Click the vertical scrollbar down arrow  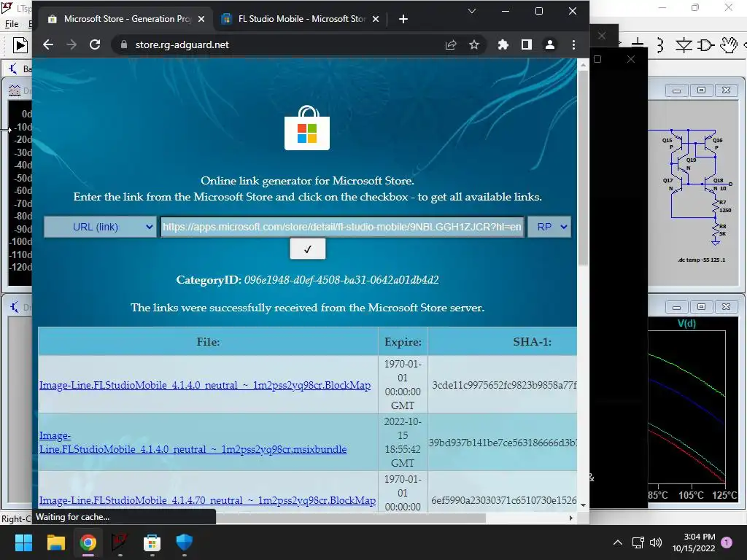pos(583,505)
